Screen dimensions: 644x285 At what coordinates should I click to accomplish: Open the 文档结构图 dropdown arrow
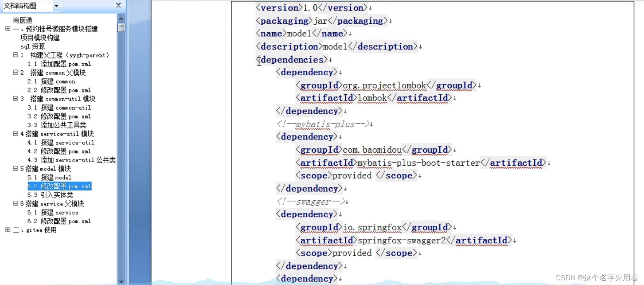coord(56,6)
